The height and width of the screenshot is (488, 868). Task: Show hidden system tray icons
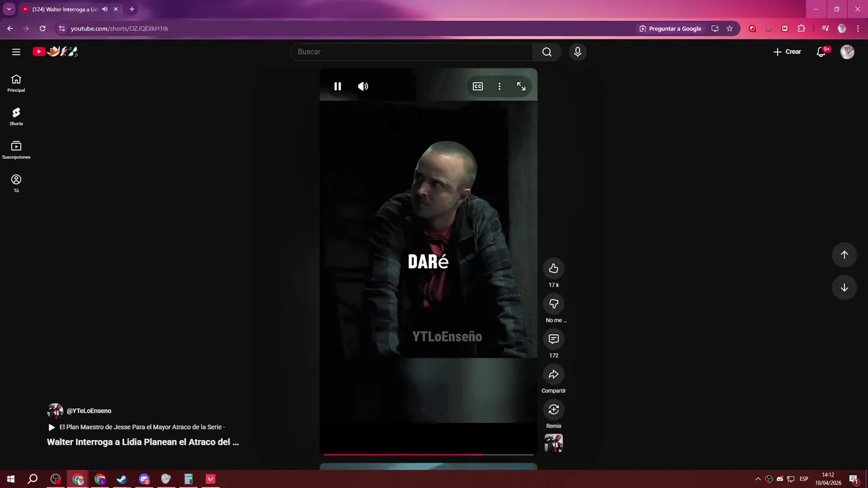[758, 479]
